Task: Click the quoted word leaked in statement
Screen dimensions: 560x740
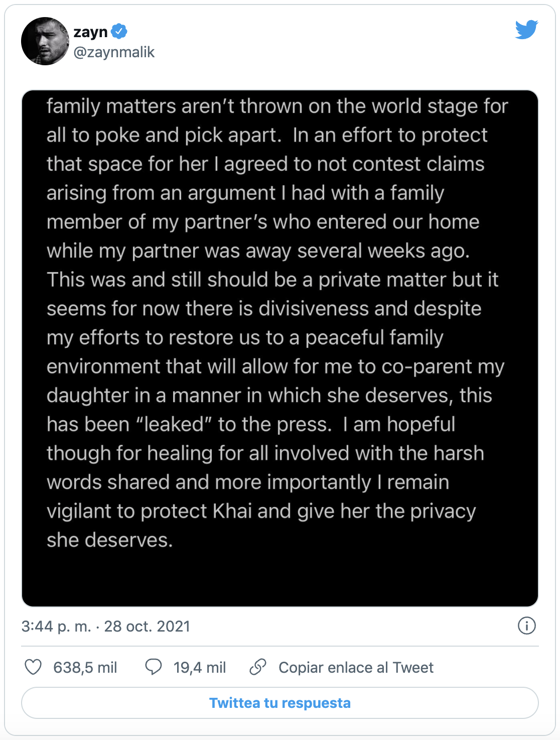Action: (x=174, y=424)
